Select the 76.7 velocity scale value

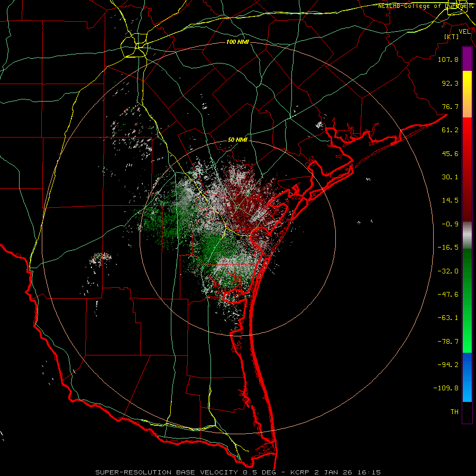(450, 106)
